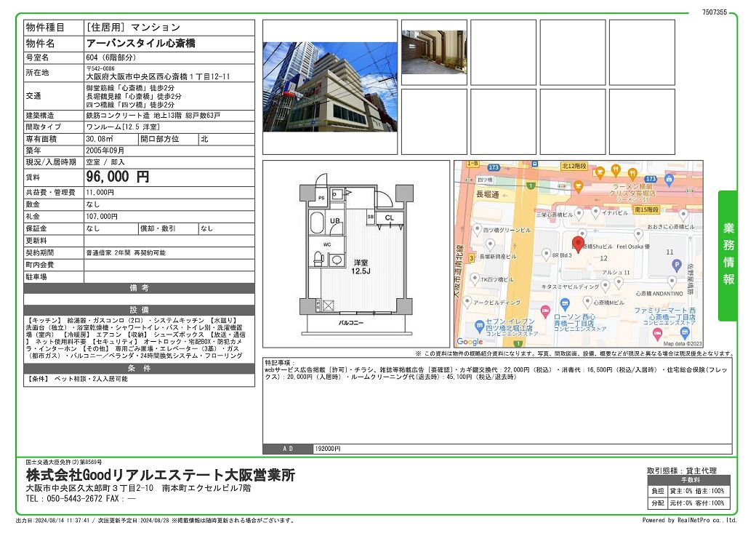Click 四つ橋線「四ツ橋」徒歩2分 access line

(130, 105)
